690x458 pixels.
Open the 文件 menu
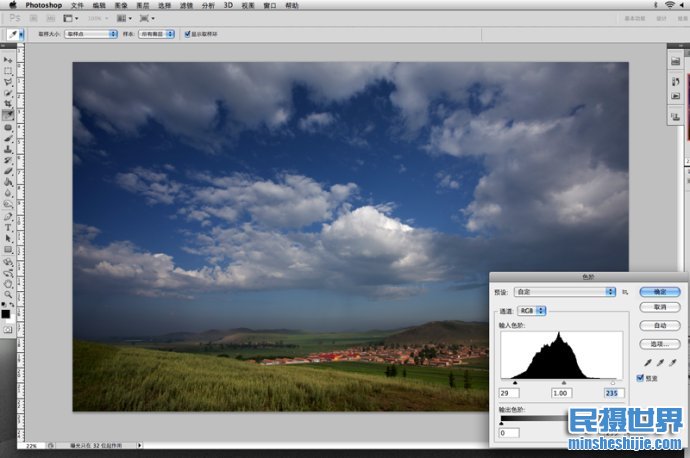point(77,5)
